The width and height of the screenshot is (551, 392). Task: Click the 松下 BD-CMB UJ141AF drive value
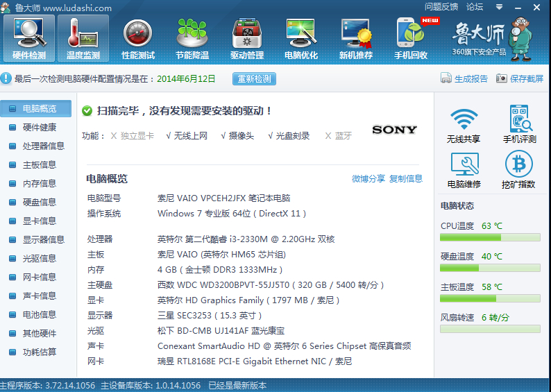click(221, 331)
